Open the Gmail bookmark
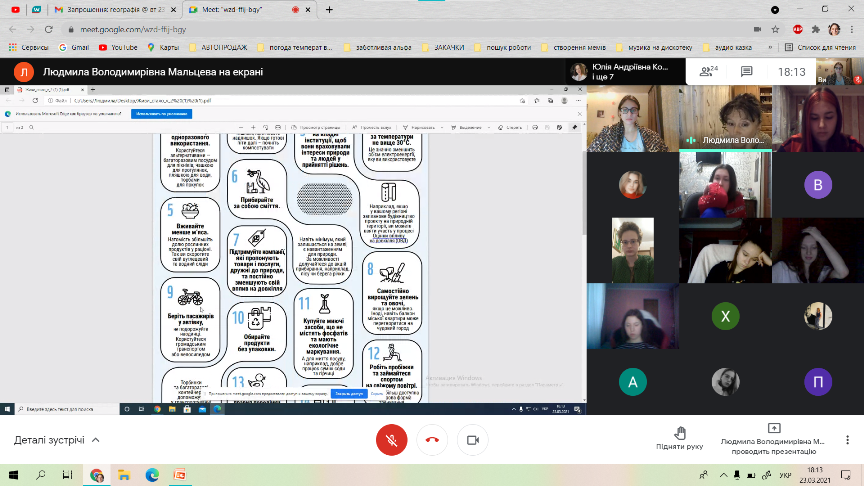 tap(74, 47)
